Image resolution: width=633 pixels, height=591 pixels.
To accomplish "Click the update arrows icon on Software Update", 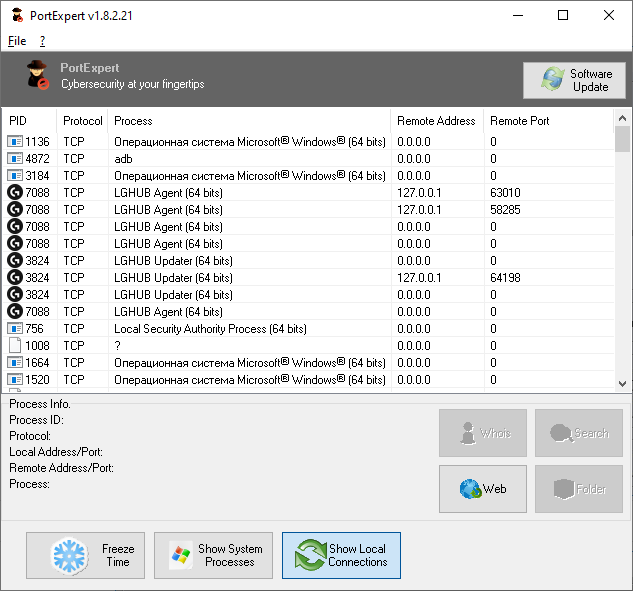I will pos(553,79).
